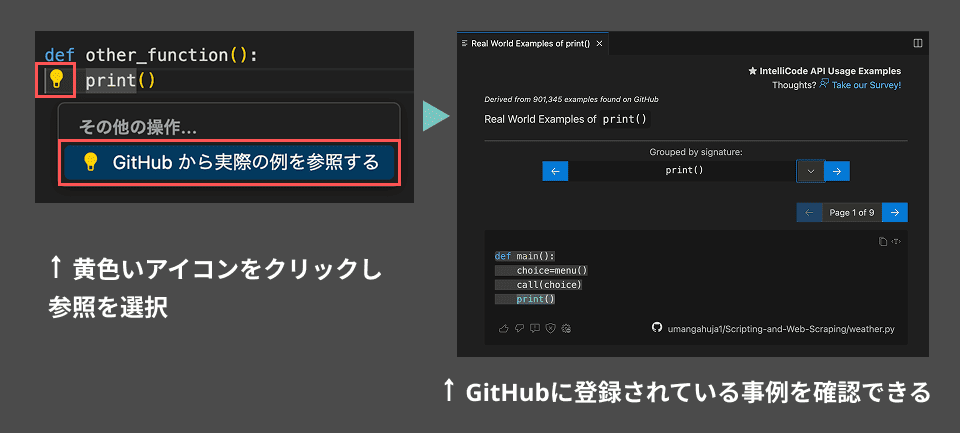Click the 'Page 1 of 9' indicator

point(852,213)
